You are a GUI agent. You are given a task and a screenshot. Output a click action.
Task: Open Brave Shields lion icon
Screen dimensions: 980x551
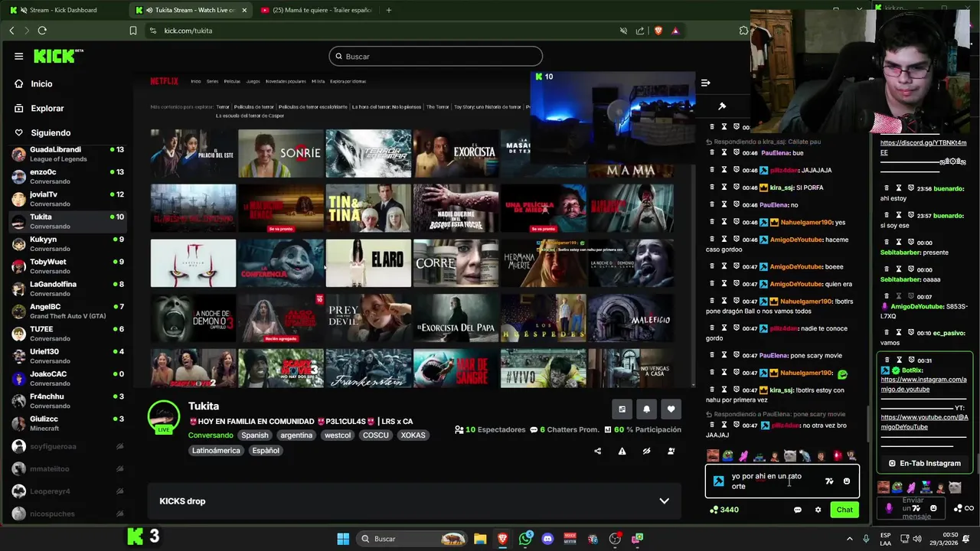[x=658, y=31]
